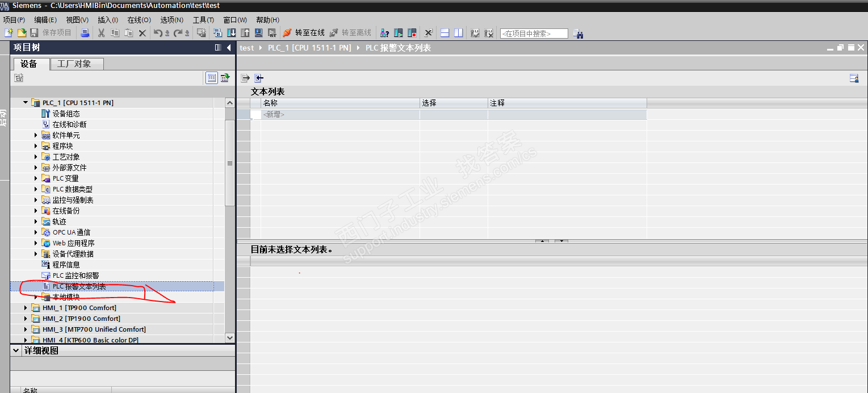Click the Cut scissors icon
The image size is (868, 393).
pyautogui.click(x=101, y=33)
